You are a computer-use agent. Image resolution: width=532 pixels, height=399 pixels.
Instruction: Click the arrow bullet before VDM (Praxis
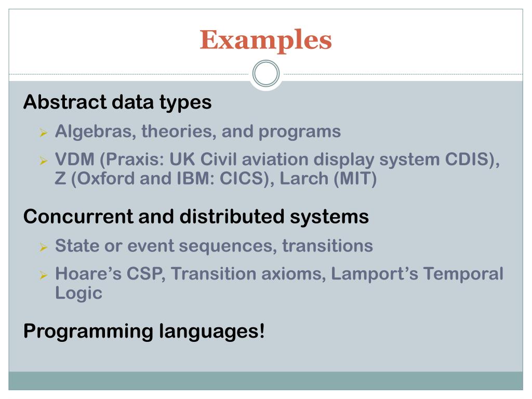pos(44,160)
